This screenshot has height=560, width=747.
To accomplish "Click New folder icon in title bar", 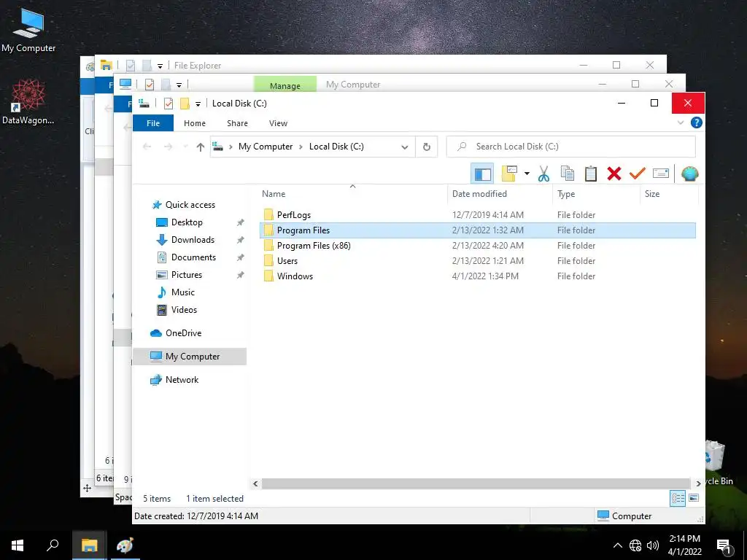I will coord(185,104).
